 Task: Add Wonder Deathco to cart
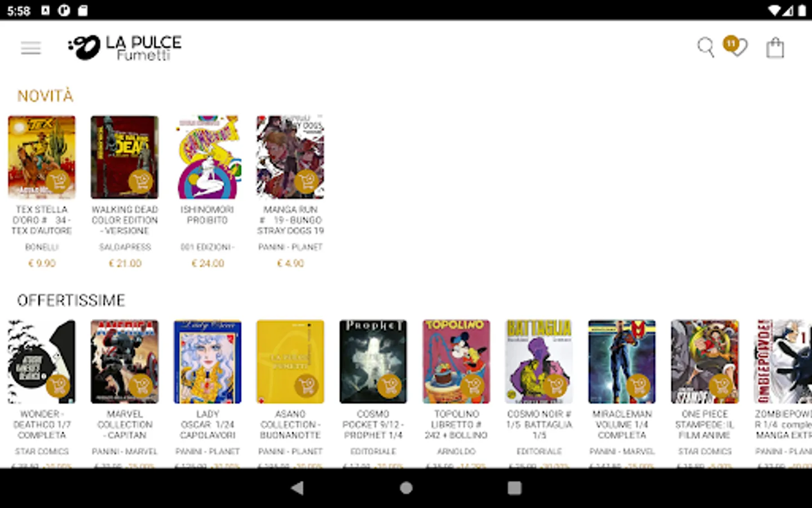pyautogui.click(x=58, y=386)
